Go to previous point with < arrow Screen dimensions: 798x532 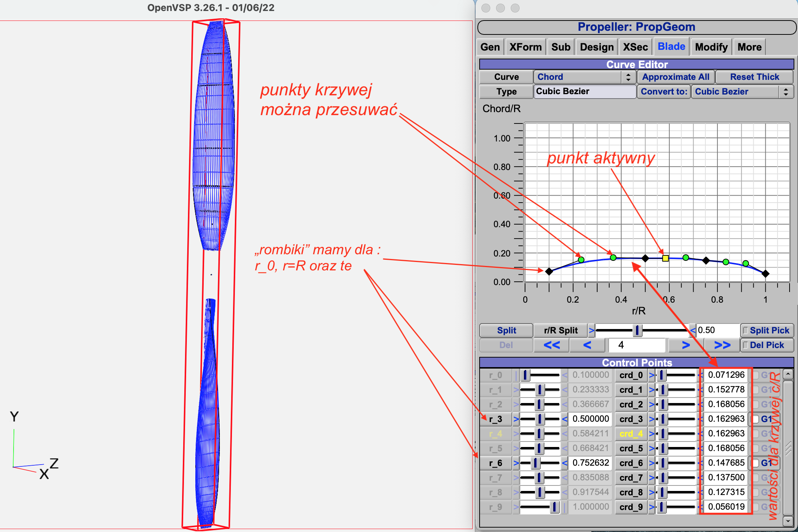click(x=587, y=345)
